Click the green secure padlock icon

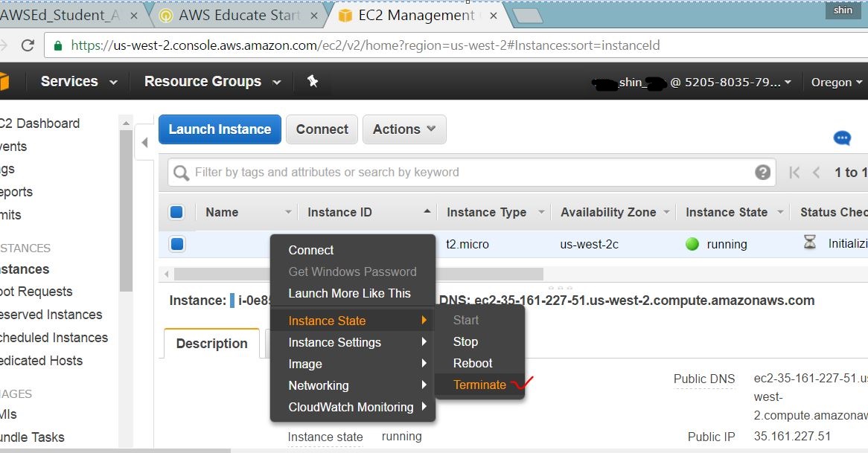[x=58, y=45]
